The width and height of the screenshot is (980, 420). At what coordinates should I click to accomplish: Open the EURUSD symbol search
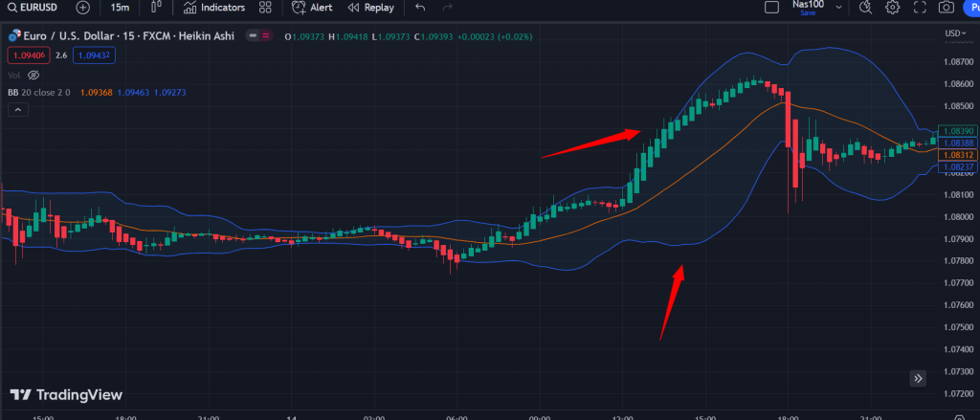pos(35,8)
